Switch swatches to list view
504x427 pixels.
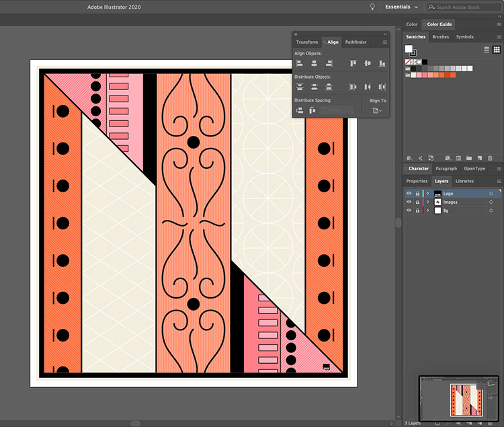487,50
